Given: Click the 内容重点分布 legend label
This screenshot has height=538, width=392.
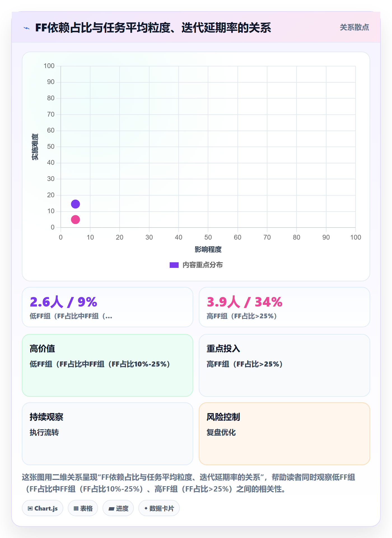Looking at the screenshot, I should [x=202, y=265].
